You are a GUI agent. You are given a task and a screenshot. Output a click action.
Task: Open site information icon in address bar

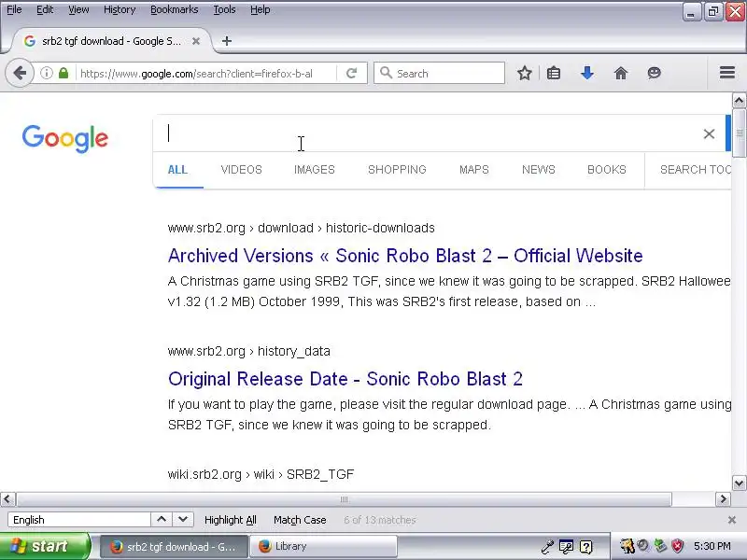pyautogui.click(x=46, y=74)
